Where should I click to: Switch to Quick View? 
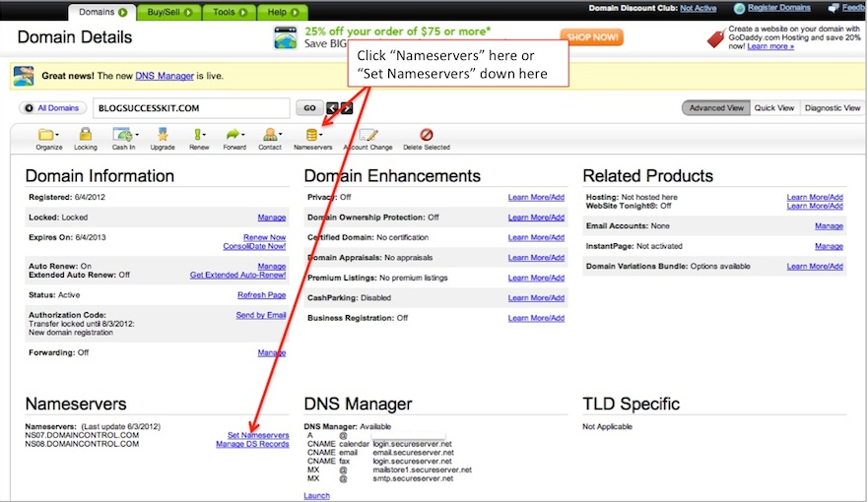point(773,108)
